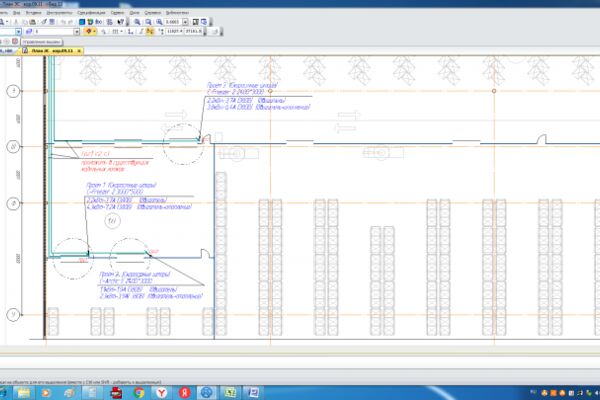Expand the print preview dropdown arrow
The height and width of the screenshot is (400, 600).
[7, 22]
